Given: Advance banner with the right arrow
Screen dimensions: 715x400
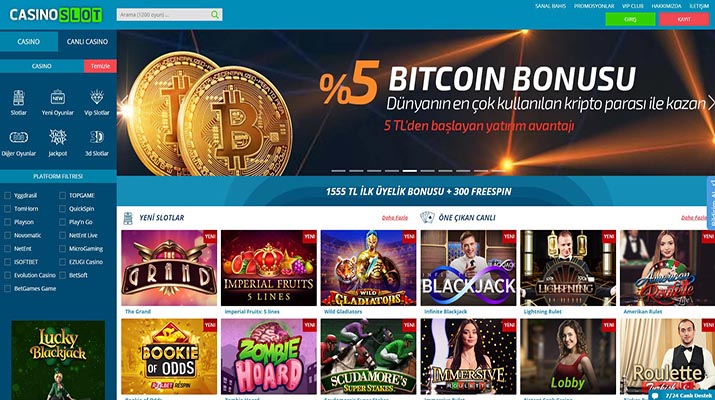Looking at the screenshot, I should 710,103.
